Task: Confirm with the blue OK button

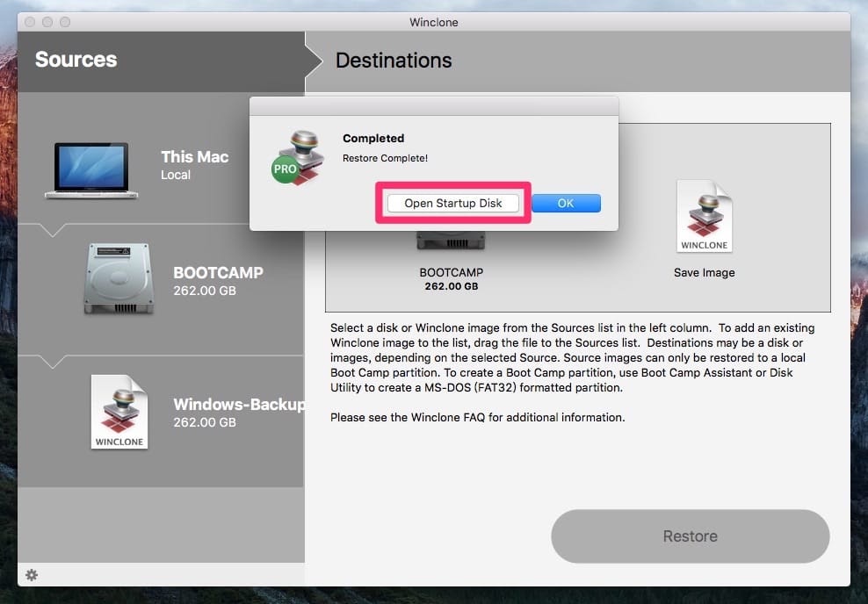Action: 566,203
